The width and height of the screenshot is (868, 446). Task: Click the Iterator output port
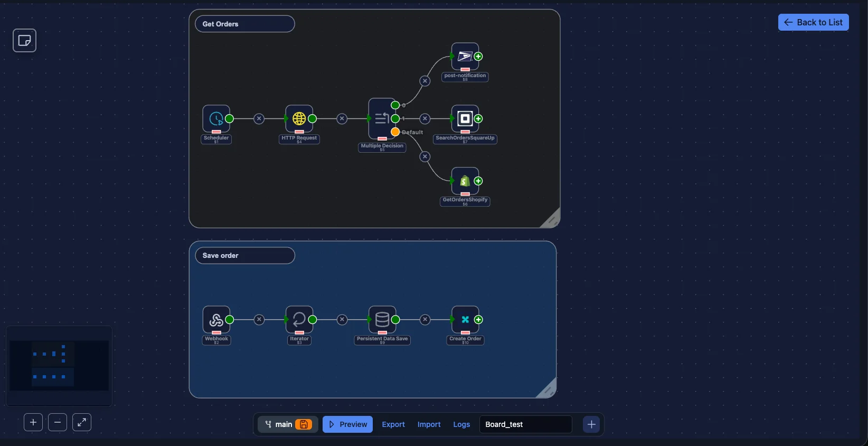pyautogui.click(x=313, y=319)
